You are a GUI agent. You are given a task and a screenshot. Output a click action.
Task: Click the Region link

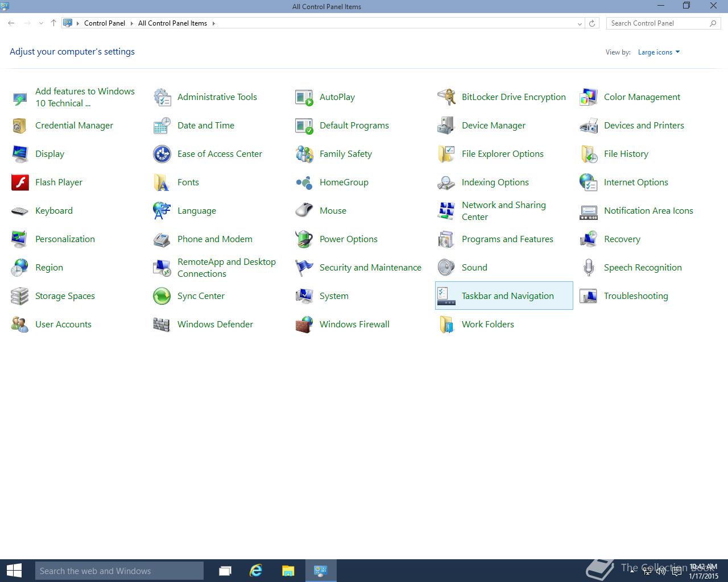(x=49, y=268)
